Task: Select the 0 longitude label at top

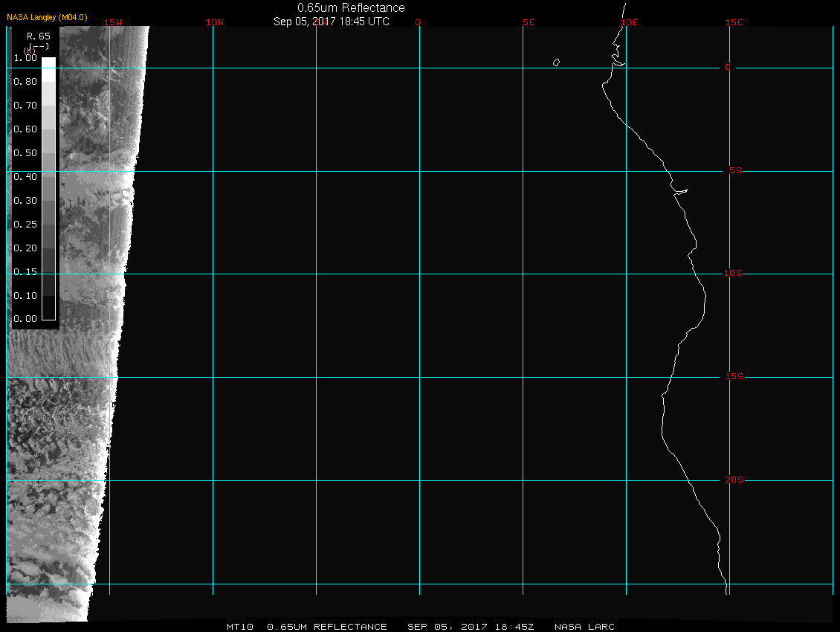Action: (418, 22)
